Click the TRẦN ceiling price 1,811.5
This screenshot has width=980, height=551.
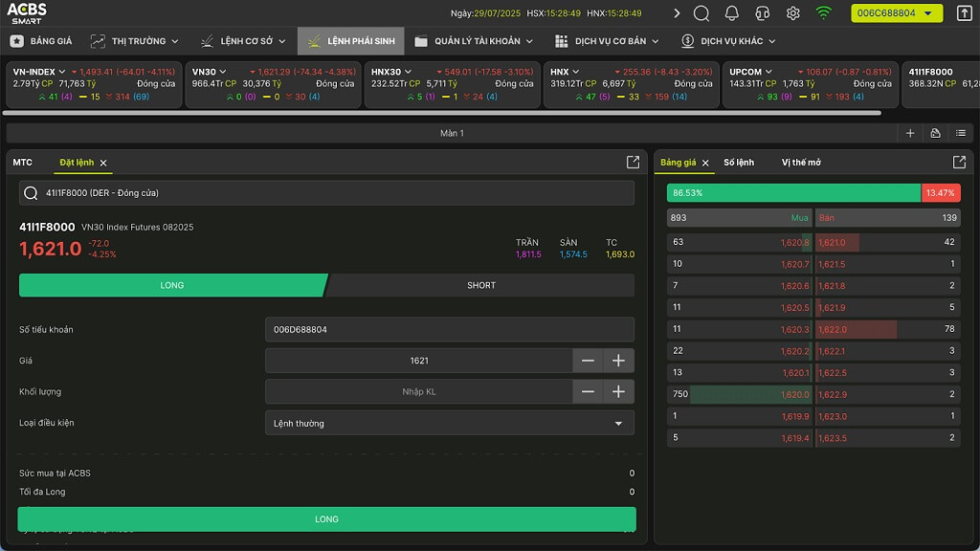[528, 254]
